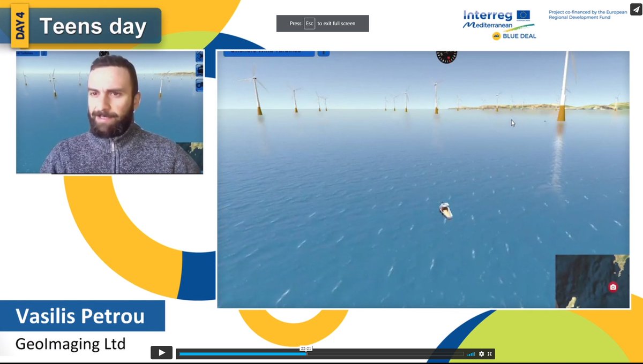Viewport: 643px width, 364px height.
Task: Click the top blue icon button in webcam panel
Action: tap(199, 57)
